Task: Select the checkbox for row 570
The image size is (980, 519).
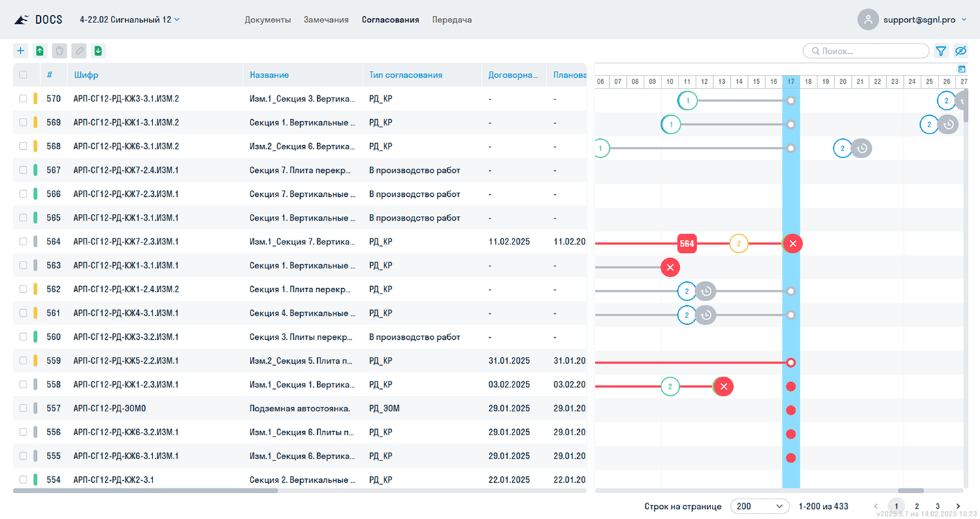Action: click(23, 99)
